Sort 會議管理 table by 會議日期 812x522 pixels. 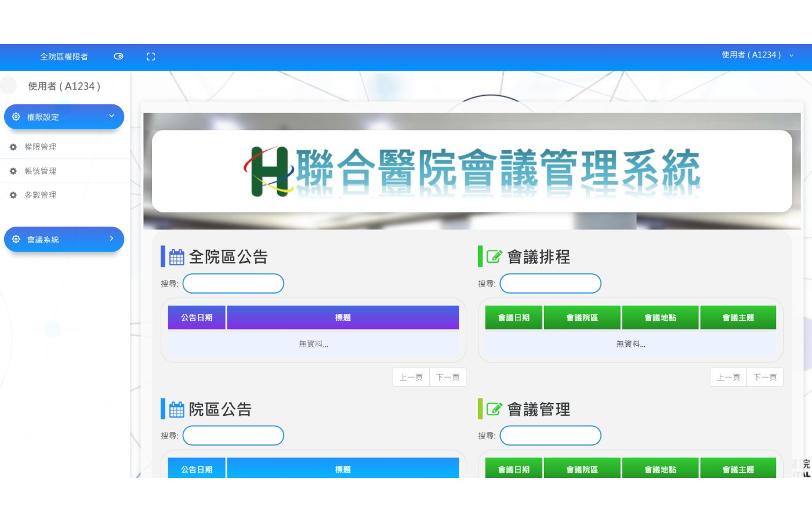[514, 468]
